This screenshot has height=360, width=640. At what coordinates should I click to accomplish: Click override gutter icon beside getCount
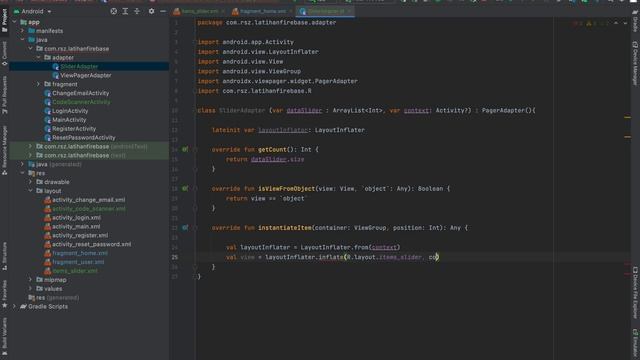coord(185,149)
